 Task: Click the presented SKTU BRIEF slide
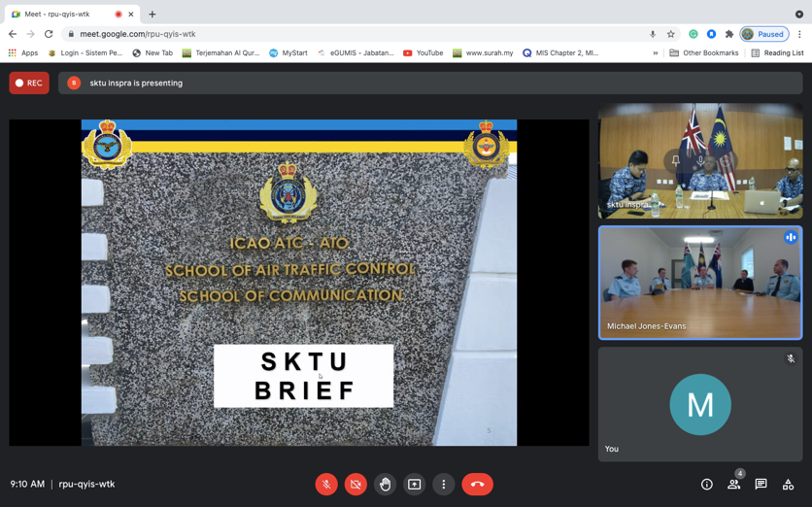299,283
